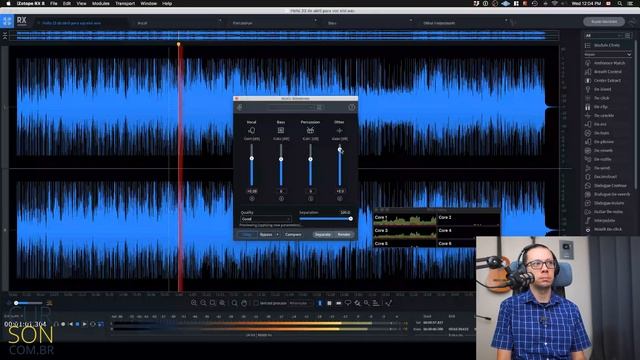Open the Quality dropdown set to Good
Image resolution: width=640 pixels, height=360 pixels.
266,219
